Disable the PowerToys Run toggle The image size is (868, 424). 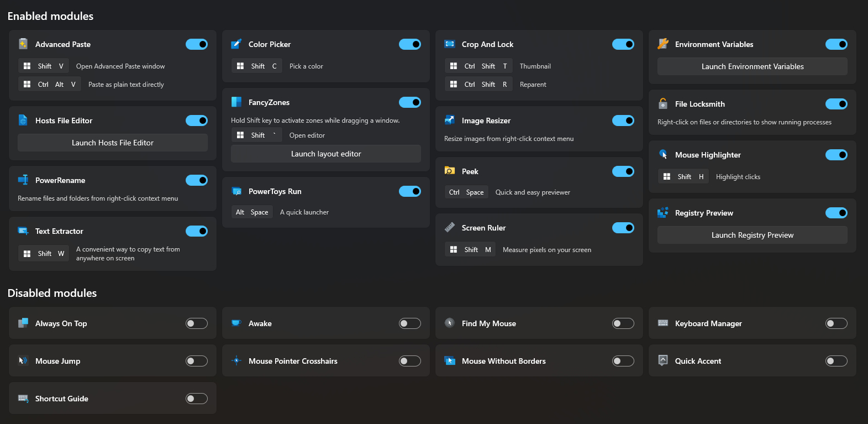[x=409, y=191]
